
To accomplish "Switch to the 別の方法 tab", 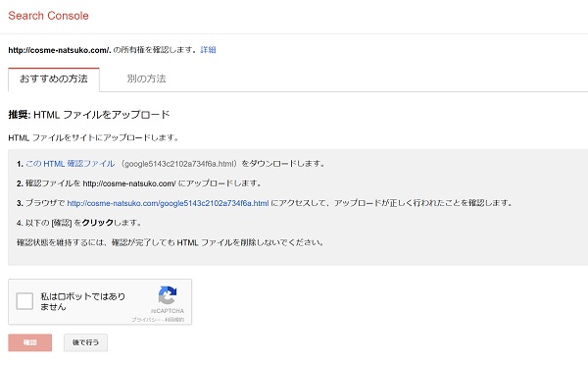I will (146, 78).
